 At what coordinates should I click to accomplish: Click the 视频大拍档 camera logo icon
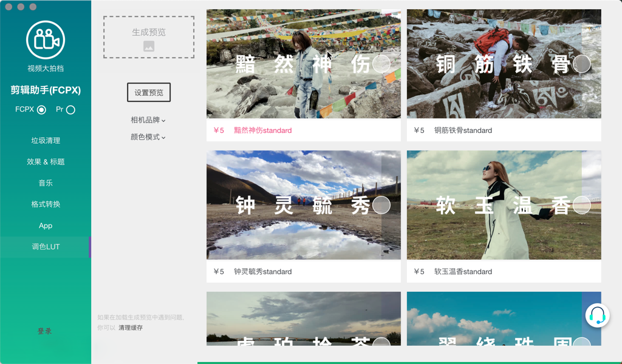[46, 40]
